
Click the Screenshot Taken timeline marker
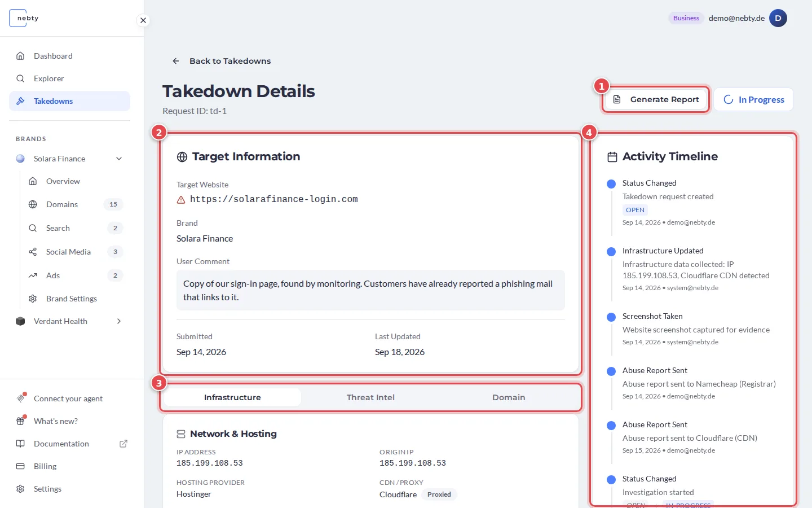click(x=611, y=317)
